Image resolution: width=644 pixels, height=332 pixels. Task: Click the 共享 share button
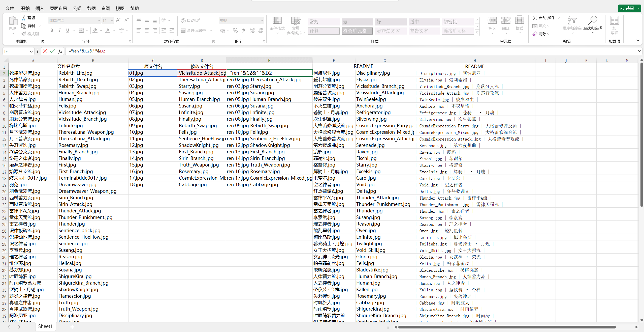click(629, 8)
